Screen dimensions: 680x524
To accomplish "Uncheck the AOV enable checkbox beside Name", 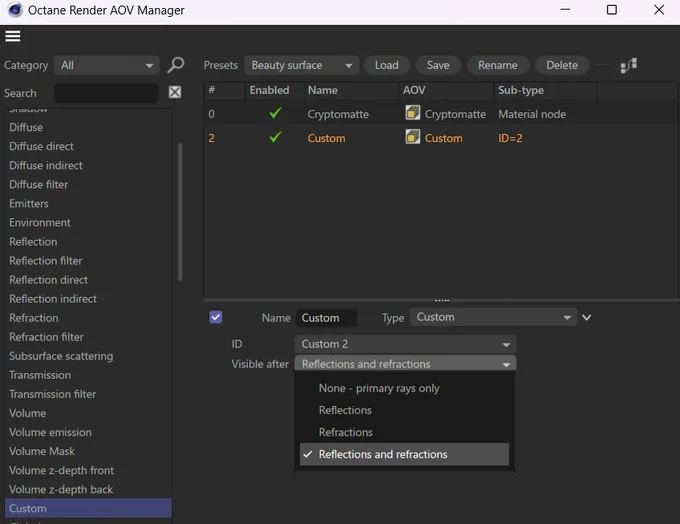I will (216, 317).
